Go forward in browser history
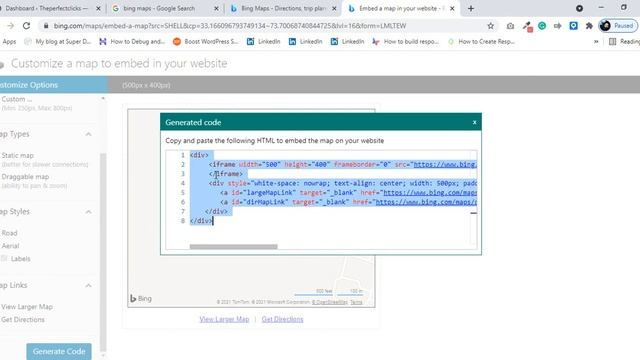This screenshot has height=360, width=640. 10,26
